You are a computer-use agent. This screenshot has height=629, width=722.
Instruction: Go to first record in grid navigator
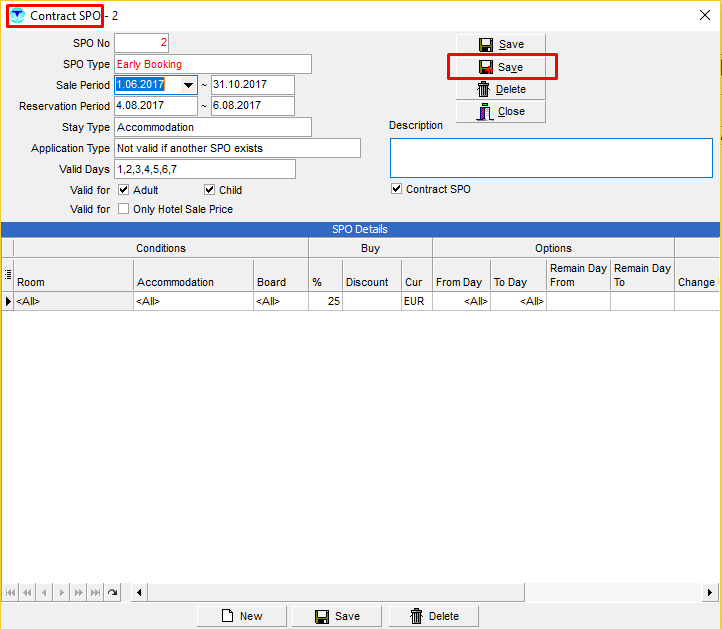(x=10, y=593)
